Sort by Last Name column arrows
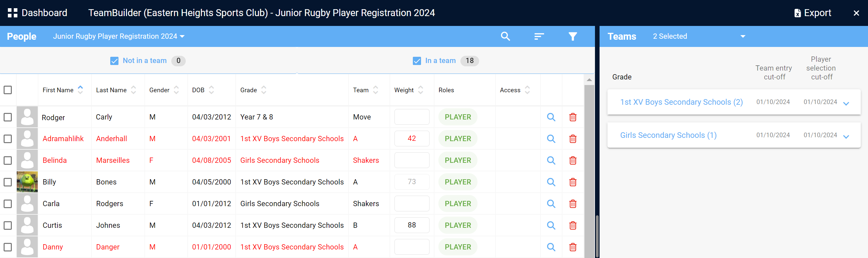This screenshot has width=868, height=258. 134,90
